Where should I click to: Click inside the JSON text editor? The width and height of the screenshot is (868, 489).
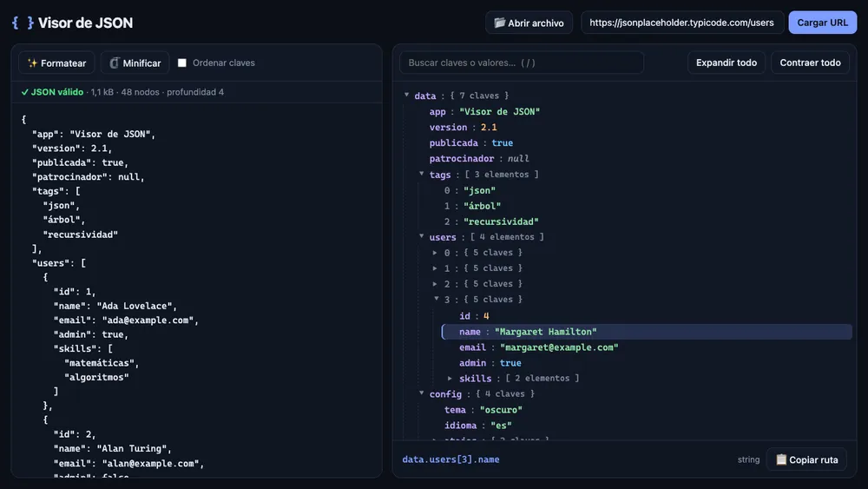(196, 291)
